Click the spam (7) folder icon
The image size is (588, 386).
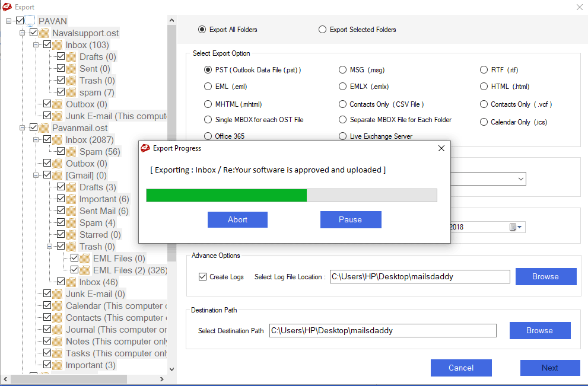[71, 92]
